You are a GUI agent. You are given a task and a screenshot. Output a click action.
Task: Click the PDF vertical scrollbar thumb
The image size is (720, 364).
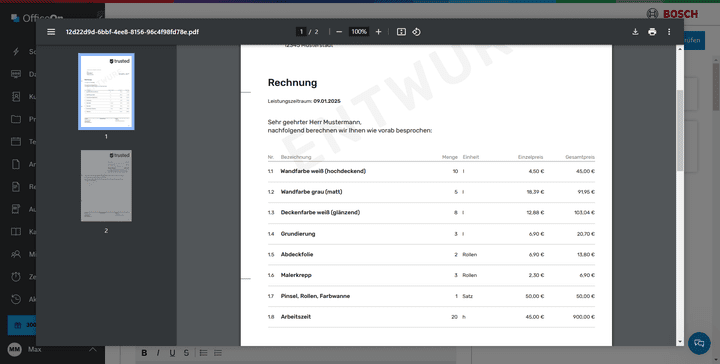[x=680, y=131]
